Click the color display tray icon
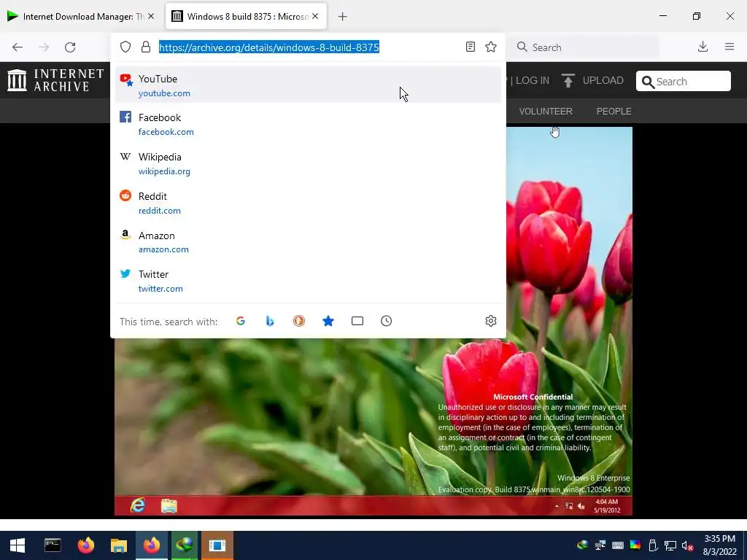 [x=635, y=545]
